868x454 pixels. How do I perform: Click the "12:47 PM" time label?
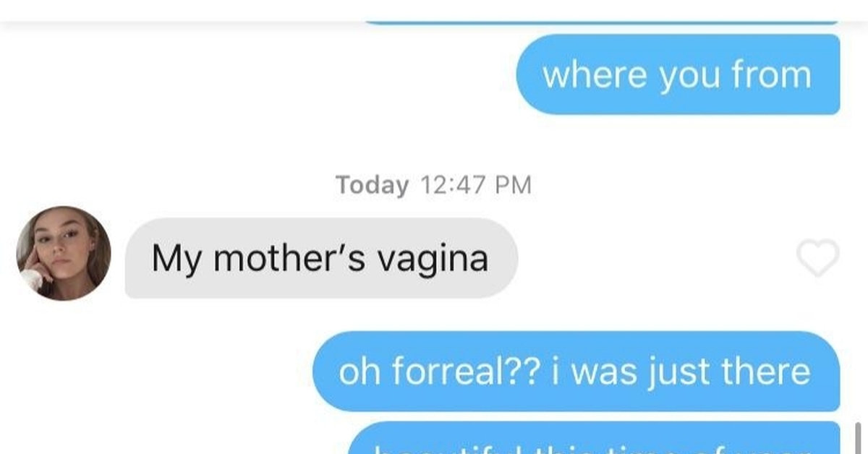point(475,185)
